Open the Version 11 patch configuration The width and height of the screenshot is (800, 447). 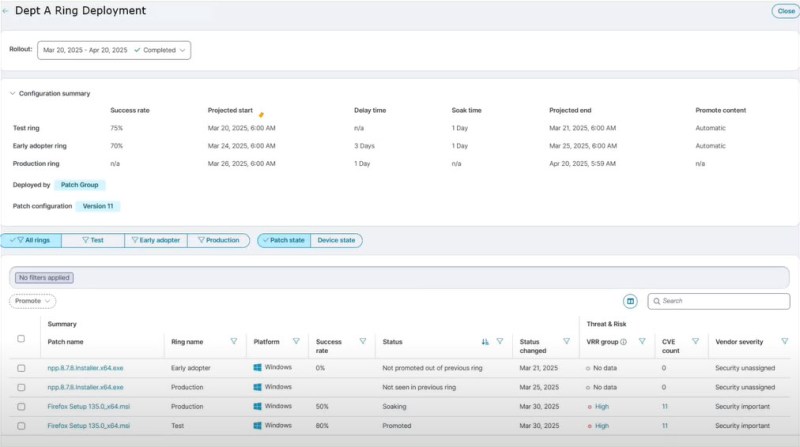[x=98, y=206]
